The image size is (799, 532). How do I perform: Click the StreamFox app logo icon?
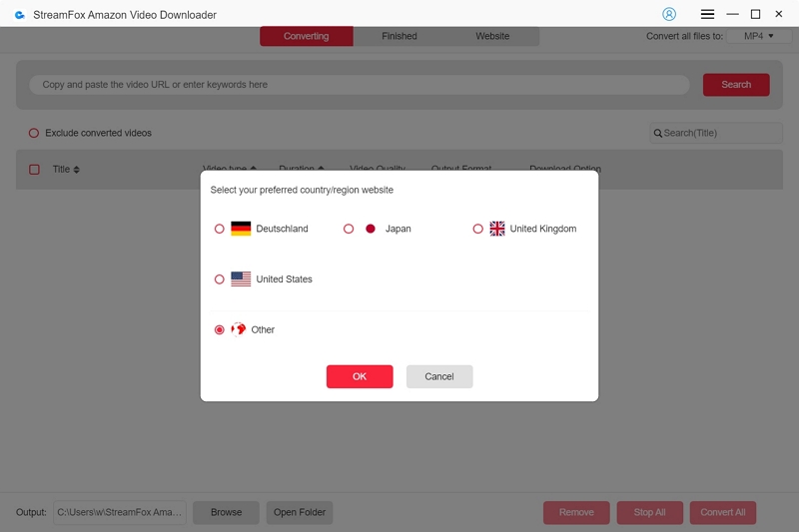(x=19, y=15)
